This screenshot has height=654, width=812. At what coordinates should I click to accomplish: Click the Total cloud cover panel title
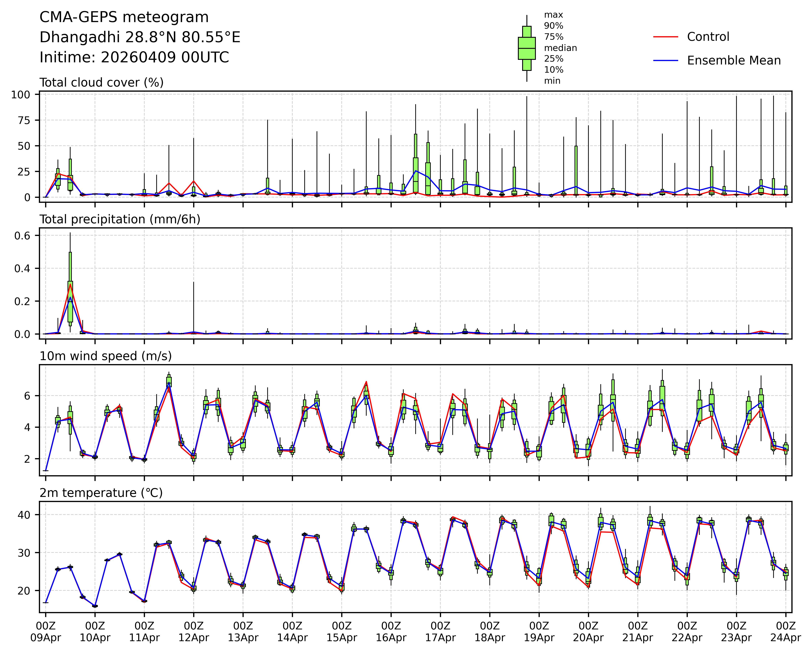pyautogui.click(x=101, y=82)
